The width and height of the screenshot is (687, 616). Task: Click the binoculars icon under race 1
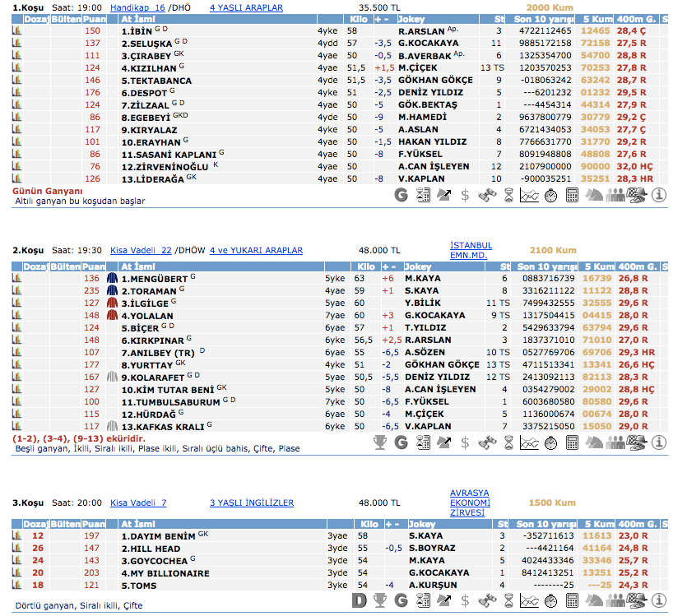[486, 196]
